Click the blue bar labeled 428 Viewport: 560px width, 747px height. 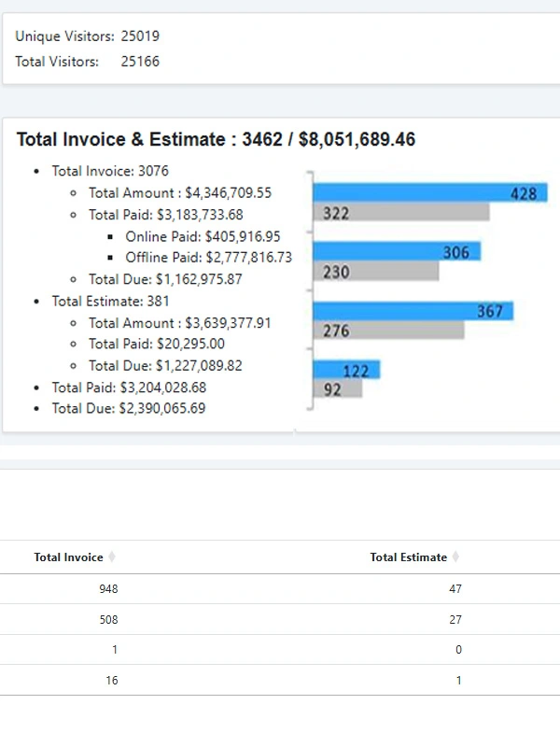pyautogui.click(x=429, y=193)
